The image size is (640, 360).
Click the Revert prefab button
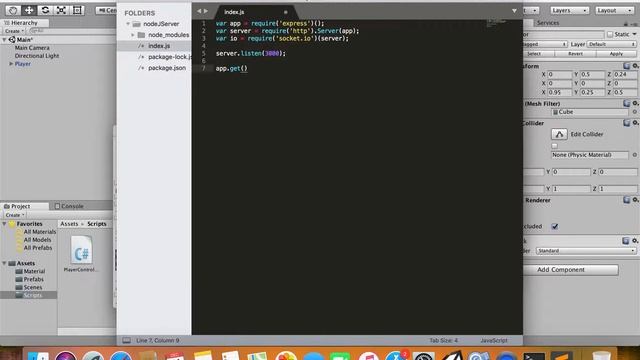pos(575,53)
